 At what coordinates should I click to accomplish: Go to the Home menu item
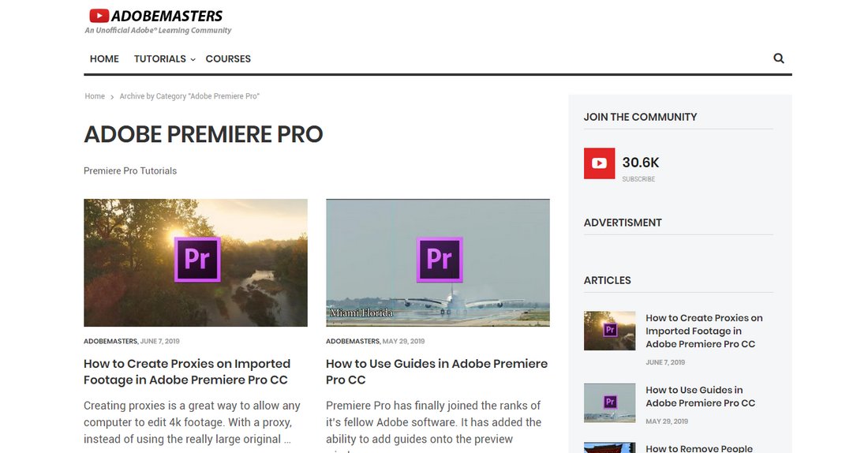click(104, 58)
